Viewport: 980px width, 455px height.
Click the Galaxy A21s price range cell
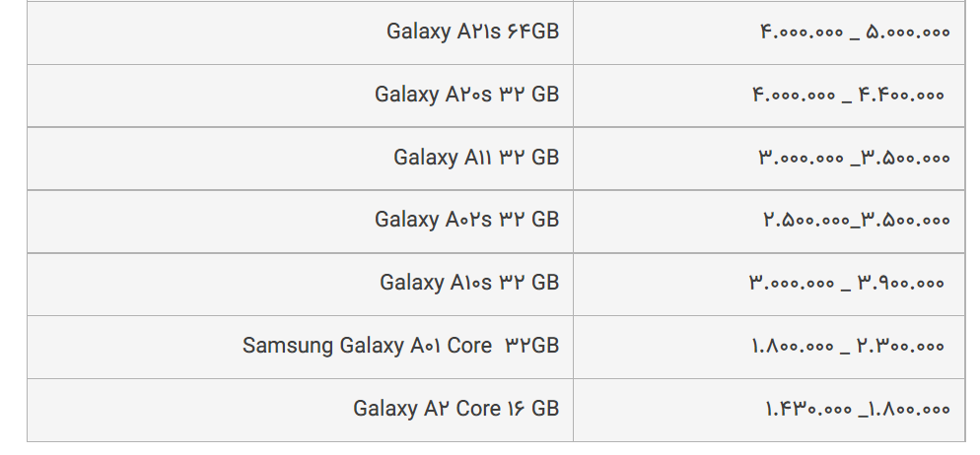769,32
